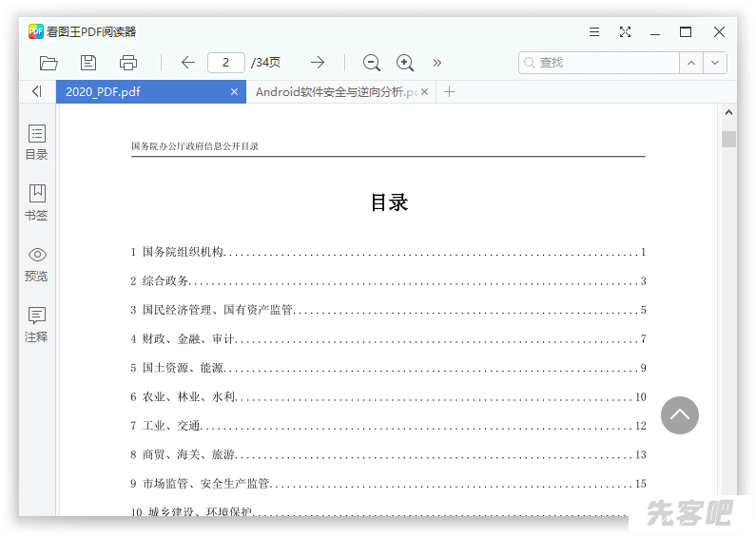756x537 pixels.
Task: Select the 2020_PDF.pdf tab
Action: pyautogui.click(x=143, y=92)
